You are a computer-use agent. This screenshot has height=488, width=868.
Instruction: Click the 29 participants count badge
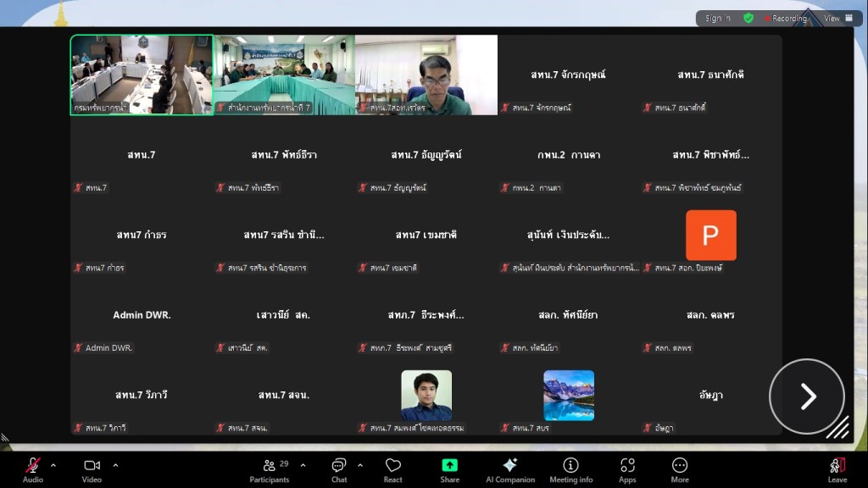(x=284, y=463)
